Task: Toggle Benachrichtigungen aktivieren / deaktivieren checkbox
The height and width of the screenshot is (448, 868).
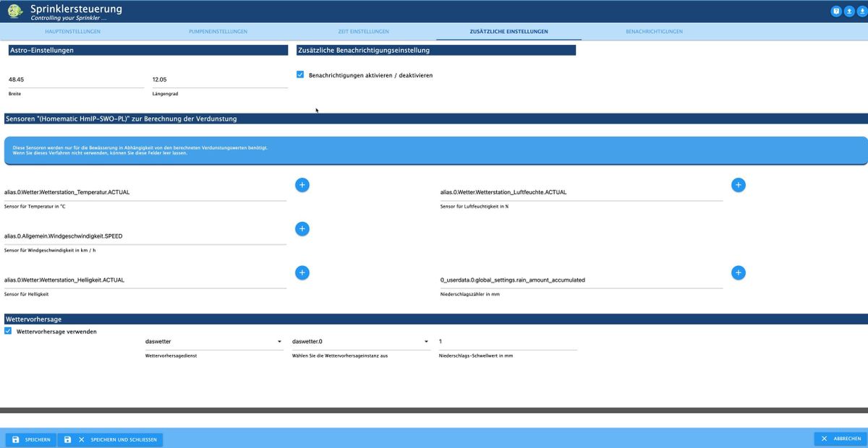Action: [x=300, y=74]
